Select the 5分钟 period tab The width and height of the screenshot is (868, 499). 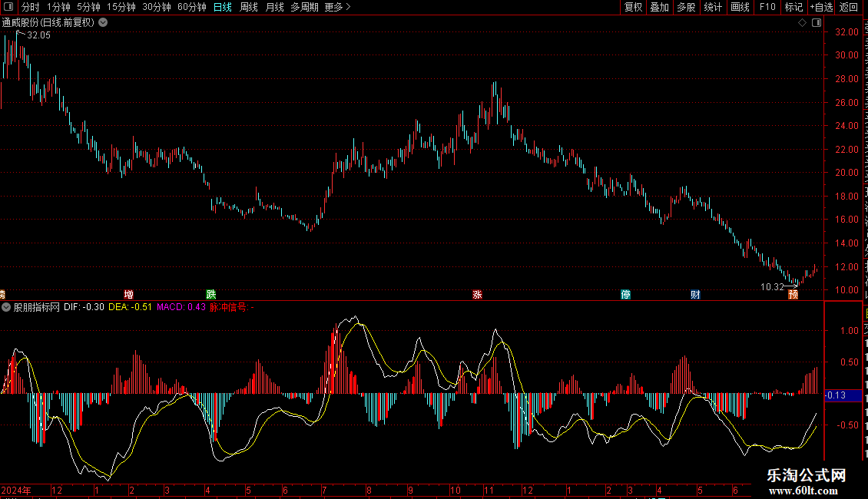pos(88,7)
